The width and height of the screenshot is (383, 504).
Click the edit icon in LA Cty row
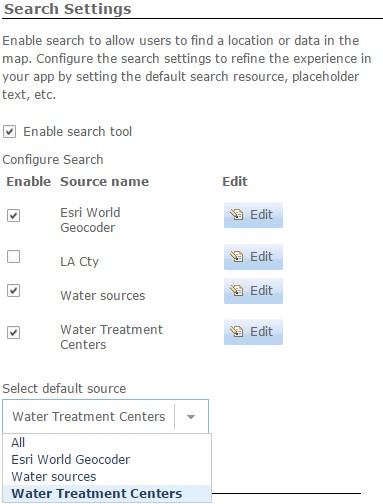click(x=237, y=256)
